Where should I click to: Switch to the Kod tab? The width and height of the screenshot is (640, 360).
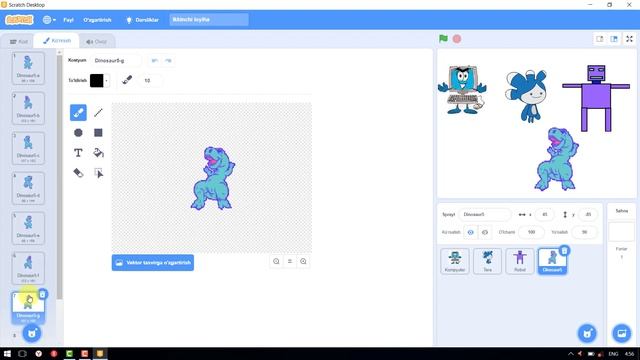pos(19,41)
